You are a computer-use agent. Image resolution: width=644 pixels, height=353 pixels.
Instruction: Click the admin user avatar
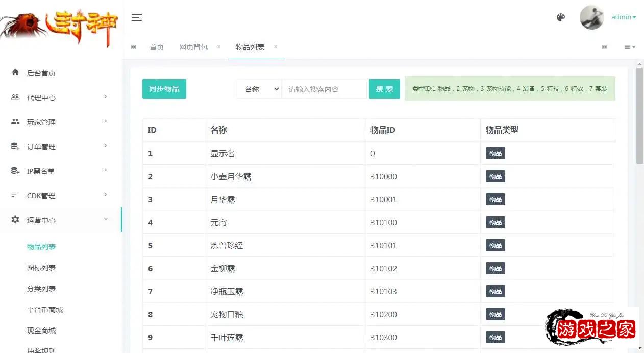tap(591, 17)
